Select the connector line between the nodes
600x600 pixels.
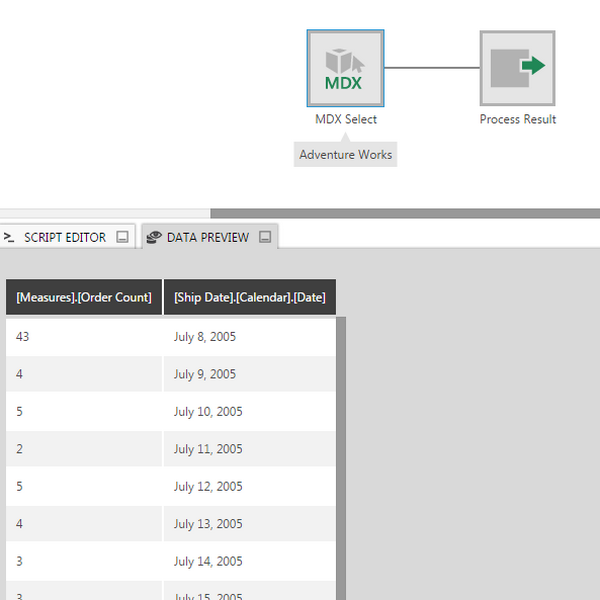[432, 68]
